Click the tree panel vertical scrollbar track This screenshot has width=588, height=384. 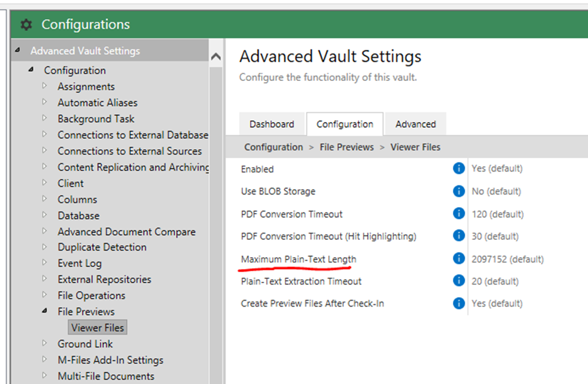[216, 225]
